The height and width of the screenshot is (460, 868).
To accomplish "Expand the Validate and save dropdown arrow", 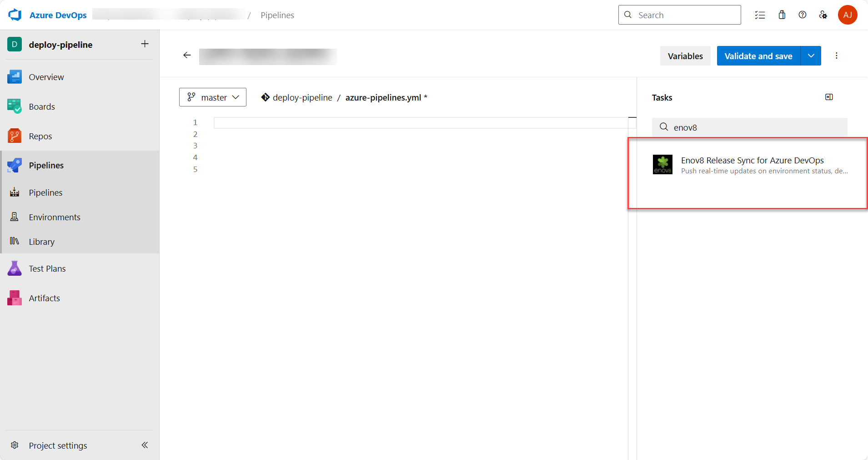I will 811,56.
